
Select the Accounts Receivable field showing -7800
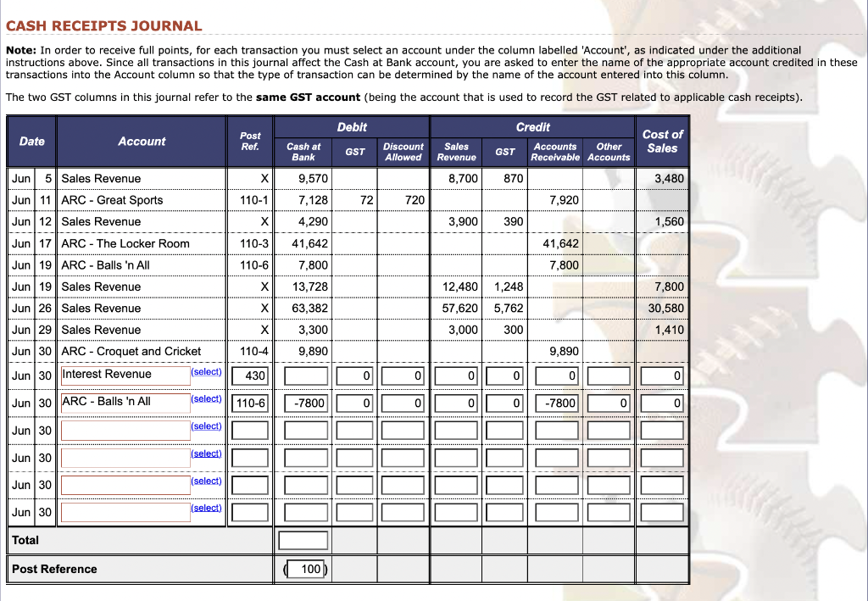(x=557, y=403)
